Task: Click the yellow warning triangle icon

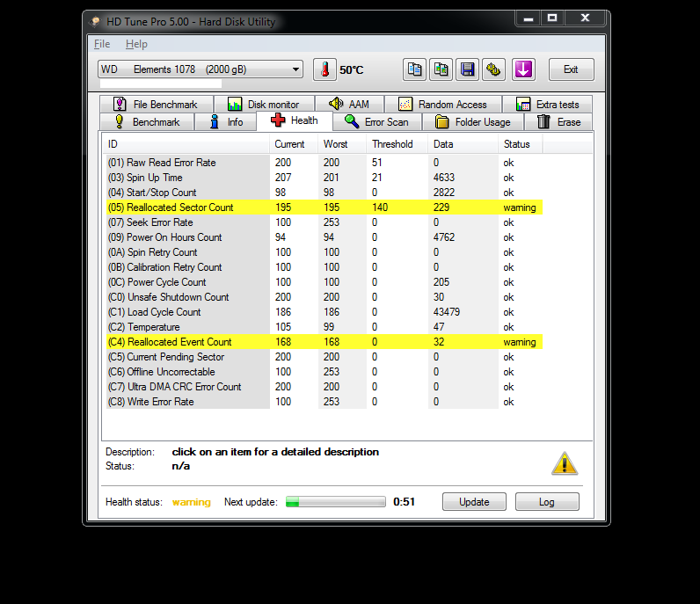Action: click(x=565, y=463)
